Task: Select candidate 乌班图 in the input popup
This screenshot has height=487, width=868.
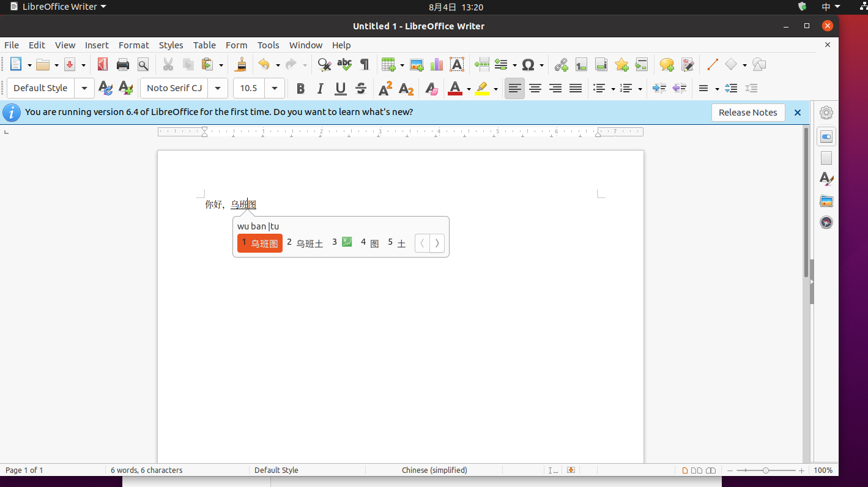Action: [259, 243]
